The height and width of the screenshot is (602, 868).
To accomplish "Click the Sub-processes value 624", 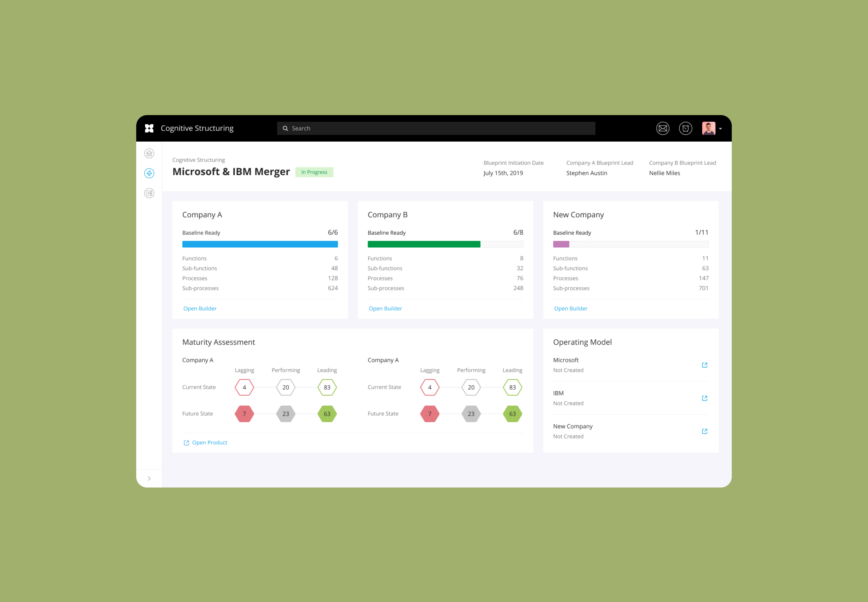I will pyautogui.click(x=333, y=288).
